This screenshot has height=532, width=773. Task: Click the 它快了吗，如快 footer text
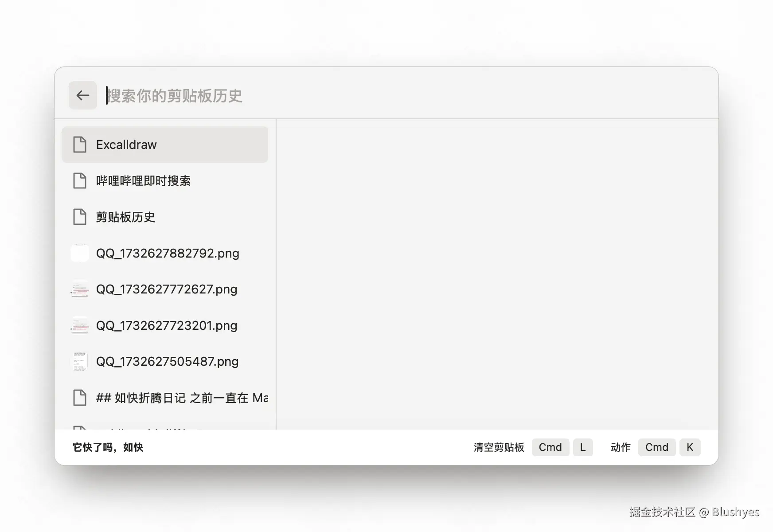108,447
